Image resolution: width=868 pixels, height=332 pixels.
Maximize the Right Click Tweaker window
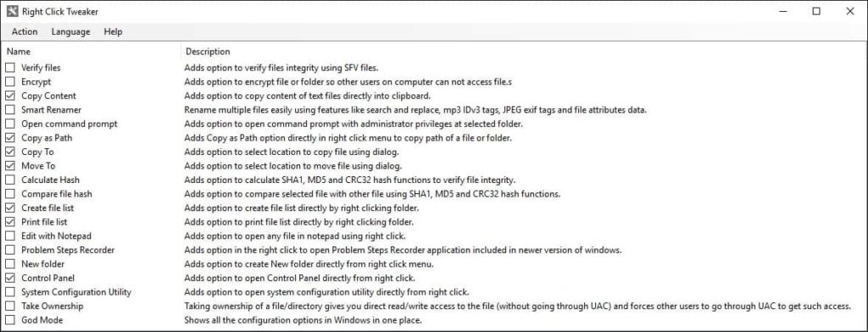(x=816, y=11)
